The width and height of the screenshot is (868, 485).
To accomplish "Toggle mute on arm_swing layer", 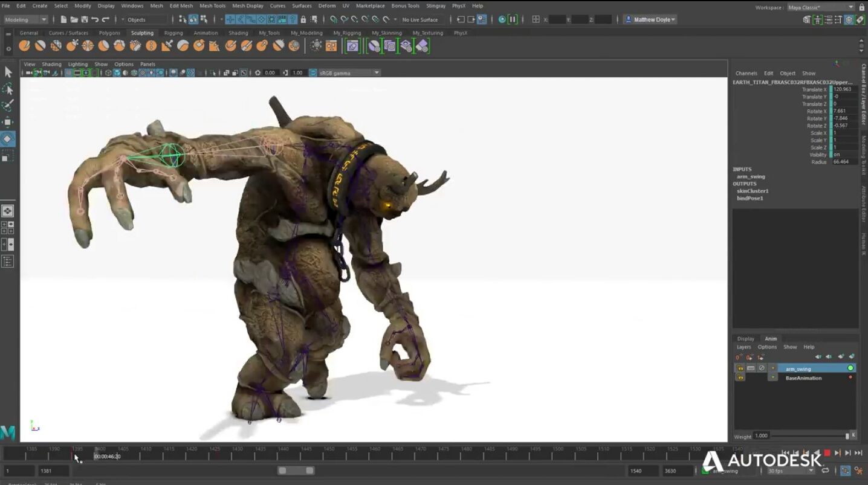I will pyautogui.click(x=762, y=368).
